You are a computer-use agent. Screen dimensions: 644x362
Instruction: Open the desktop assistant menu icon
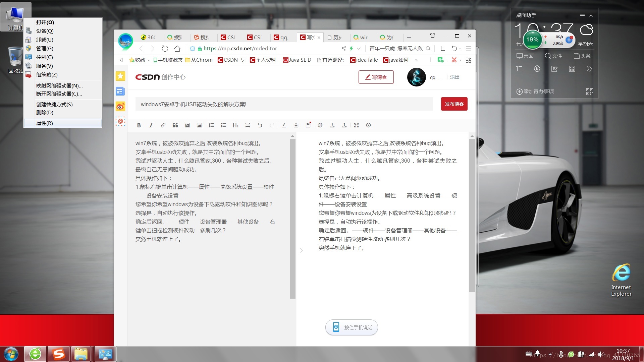point(582,15)
